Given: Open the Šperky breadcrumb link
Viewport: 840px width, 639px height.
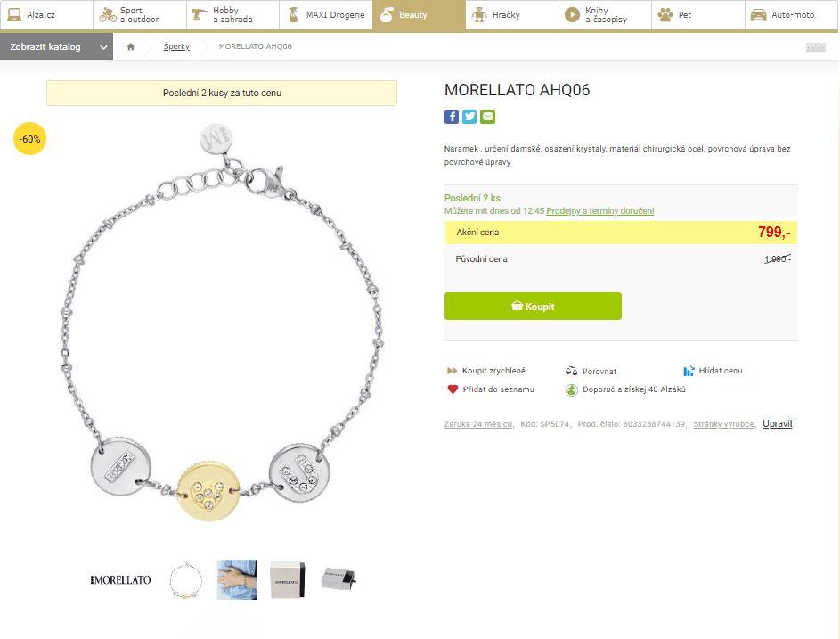Looking at the screenshot, I should click(x=176, y=46).
